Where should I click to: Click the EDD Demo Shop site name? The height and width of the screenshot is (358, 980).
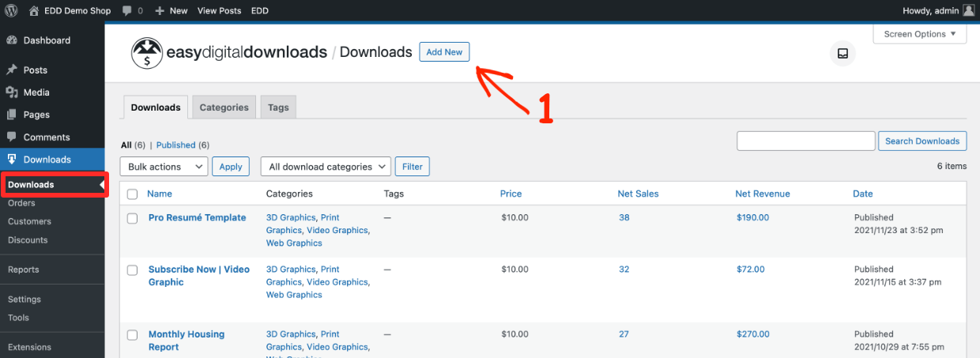pos(79,11)
